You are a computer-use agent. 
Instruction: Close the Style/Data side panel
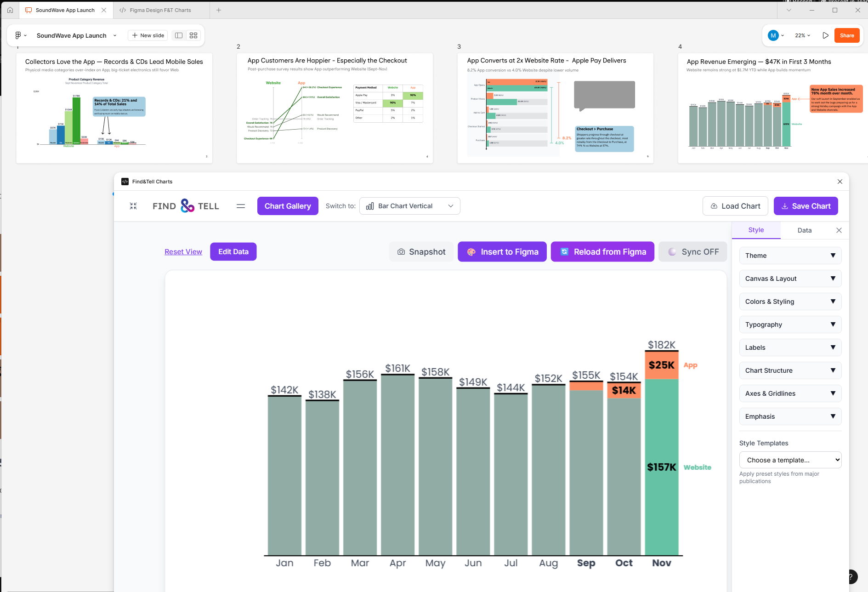pos(839,230)
